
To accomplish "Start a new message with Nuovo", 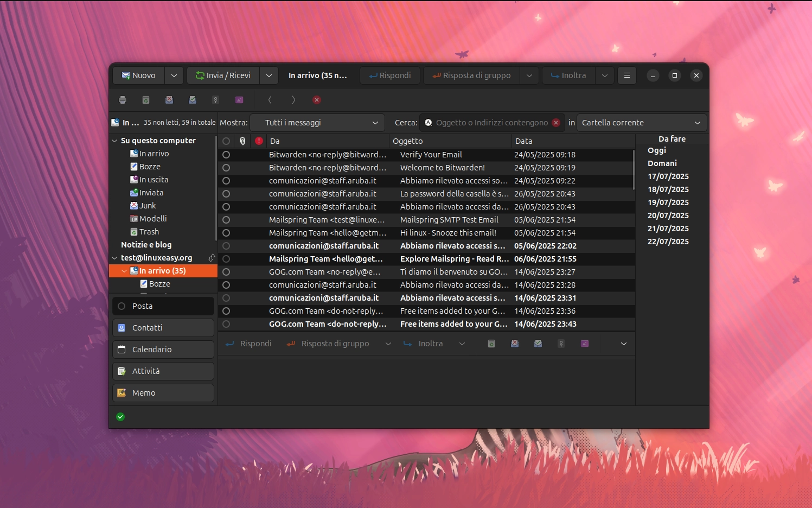I will coord(138,75).
